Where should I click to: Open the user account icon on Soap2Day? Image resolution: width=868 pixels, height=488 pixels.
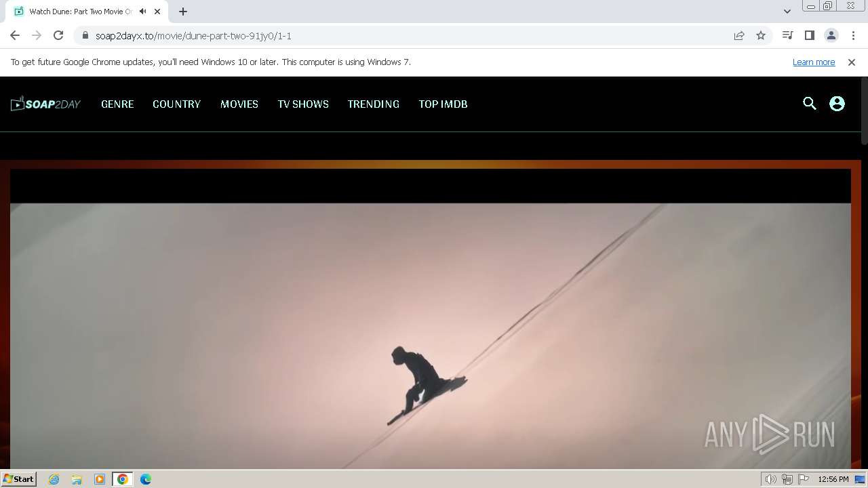(x=837, y=104)
